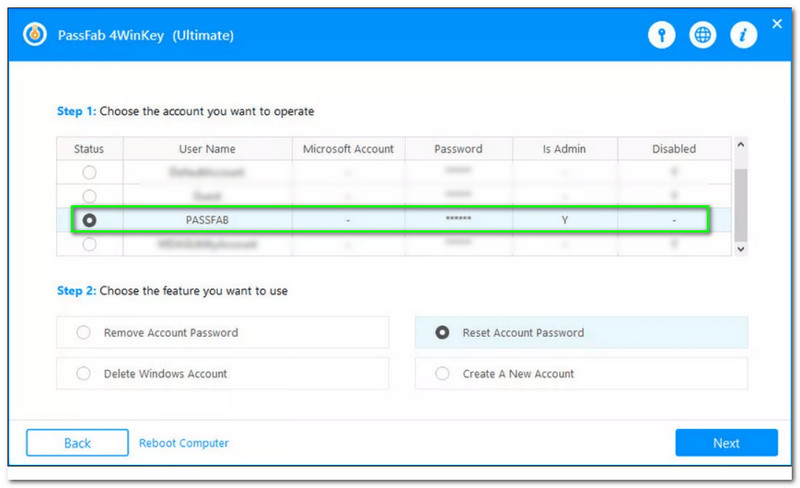Image resolution: width=800 pixels, height=488 pixels.
Task: Click the Reboot Computer link
Action: [184, 443]
